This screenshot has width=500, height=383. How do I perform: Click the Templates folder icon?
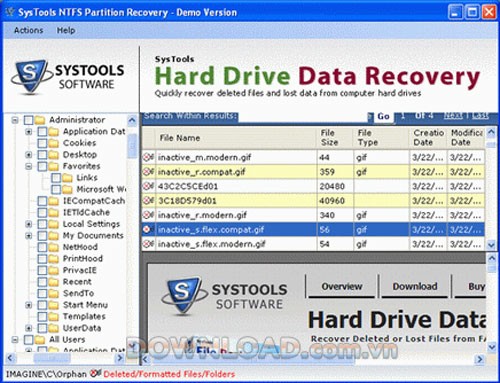(53, 316)
